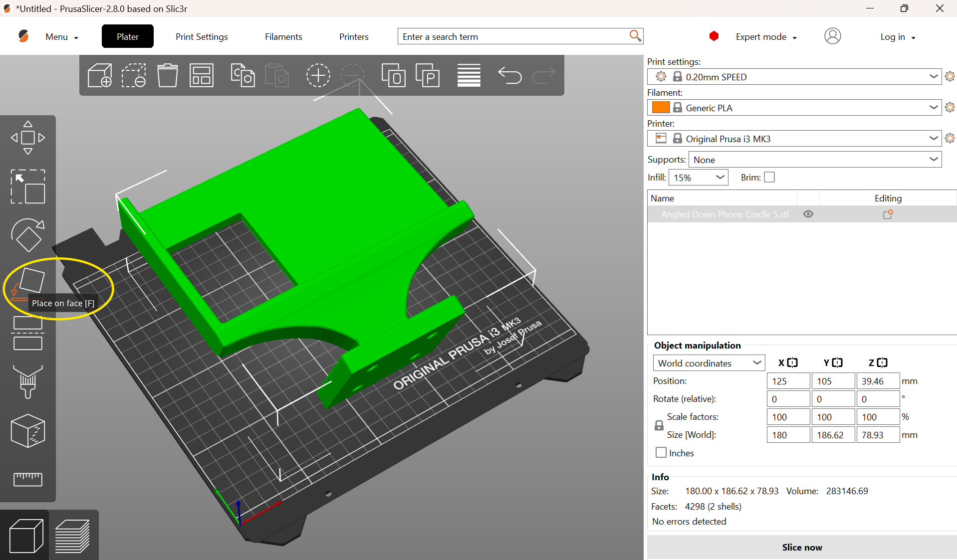
Task: Open printer settings gear icon
Action: pos(950,138)
